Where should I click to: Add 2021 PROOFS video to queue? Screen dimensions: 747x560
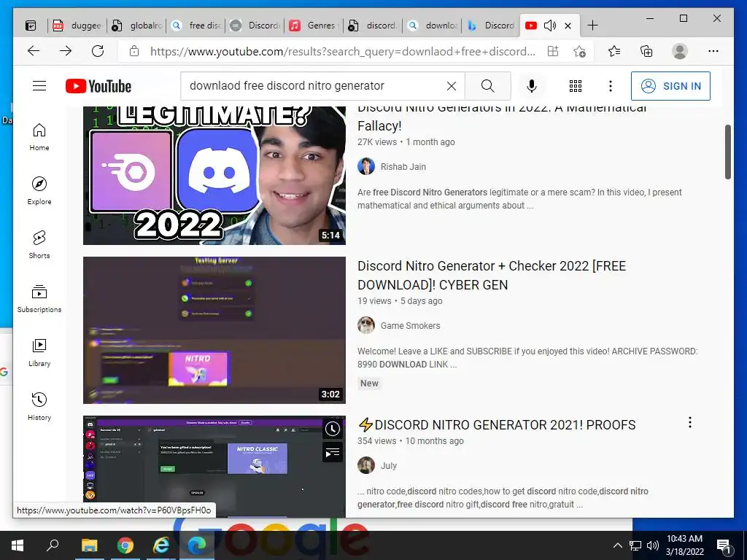coord(332,452)
